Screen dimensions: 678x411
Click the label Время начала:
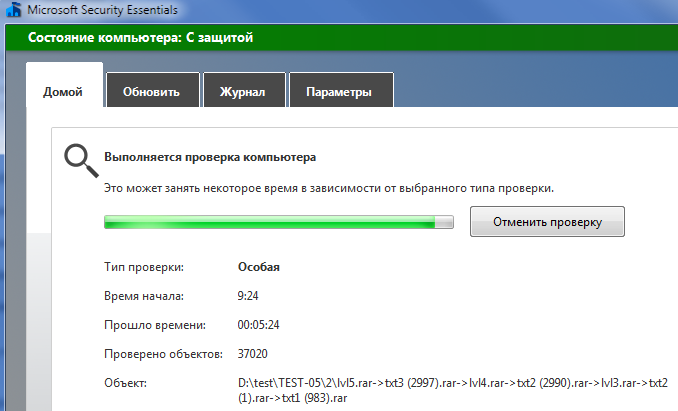144,296
